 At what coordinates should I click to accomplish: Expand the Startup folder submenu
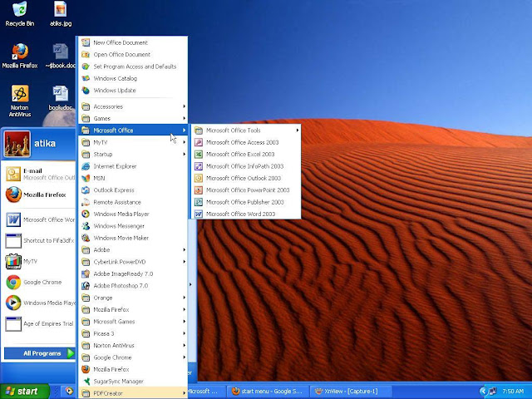133,154
